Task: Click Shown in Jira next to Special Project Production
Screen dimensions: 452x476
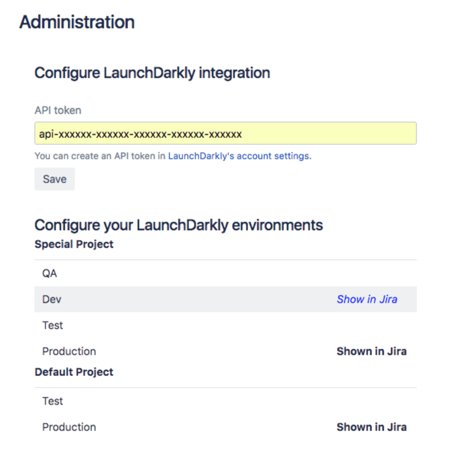Action: click(x=371, y=351)
